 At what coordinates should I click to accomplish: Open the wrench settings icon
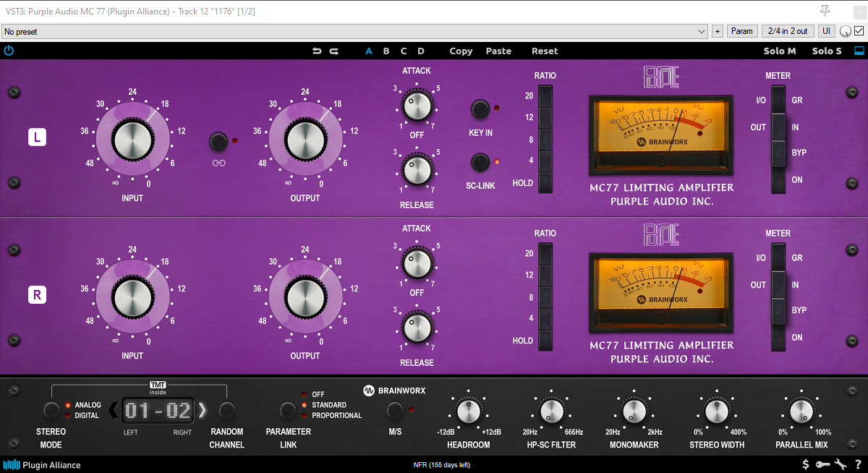841,464
